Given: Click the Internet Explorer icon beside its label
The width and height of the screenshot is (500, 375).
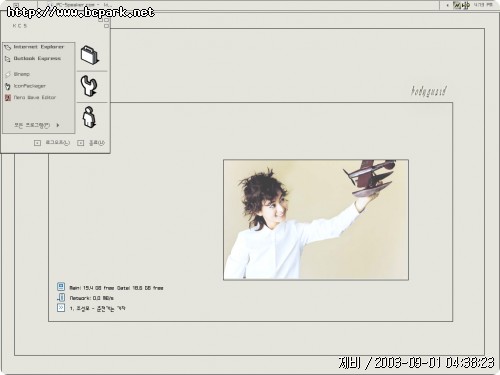Looking at the screenshot, I should pyautogui.click(x=8, y=47).
